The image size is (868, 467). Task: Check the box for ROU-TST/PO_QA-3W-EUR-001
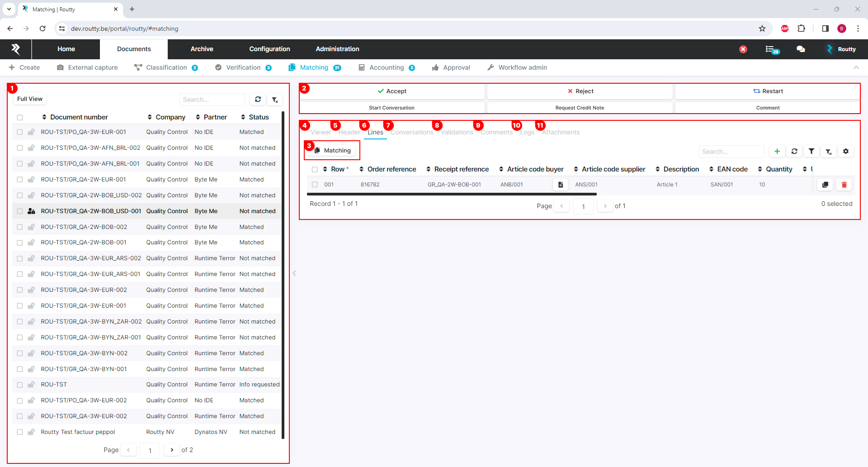(20, 132)
